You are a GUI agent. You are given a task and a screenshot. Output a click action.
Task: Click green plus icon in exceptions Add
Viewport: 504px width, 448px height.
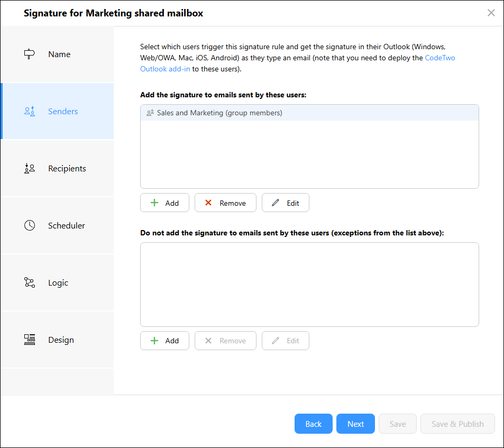coord(154,341)
